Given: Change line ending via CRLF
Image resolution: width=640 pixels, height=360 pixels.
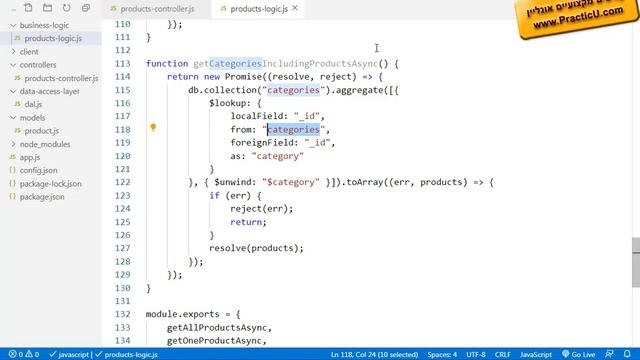Looking at the screenshot, I should [502, 354].
